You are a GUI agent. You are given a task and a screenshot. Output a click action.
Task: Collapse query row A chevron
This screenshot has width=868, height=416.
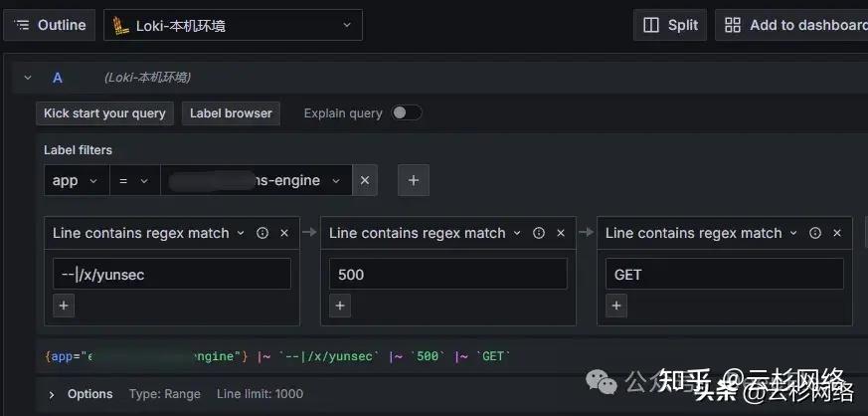28,78
